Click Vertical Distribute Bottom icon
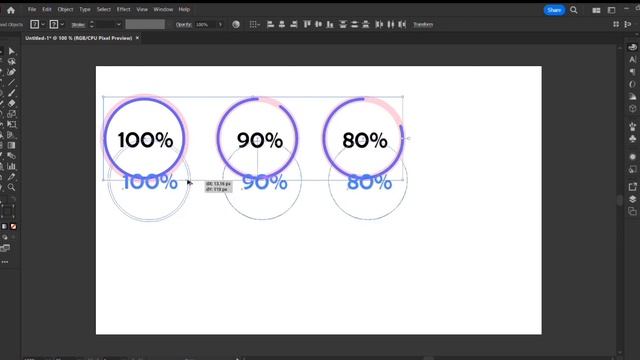640x360 pixels. pyautogui.click(x=366, y=24)
